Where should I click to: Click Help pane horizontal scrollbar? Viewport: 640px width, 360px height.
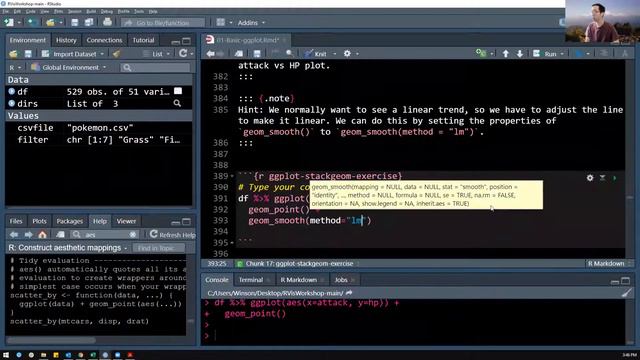click(x=52, y=340)
